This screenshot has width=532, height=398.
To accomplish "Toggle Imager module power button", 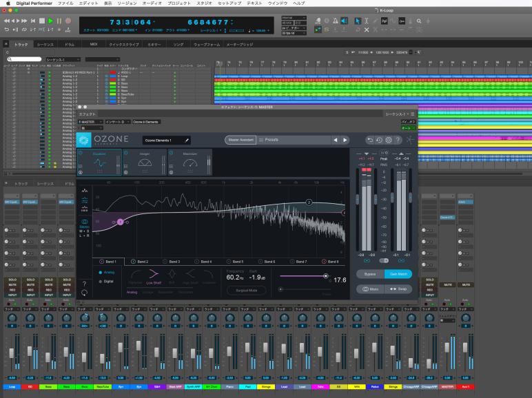I will click(125, 154).
